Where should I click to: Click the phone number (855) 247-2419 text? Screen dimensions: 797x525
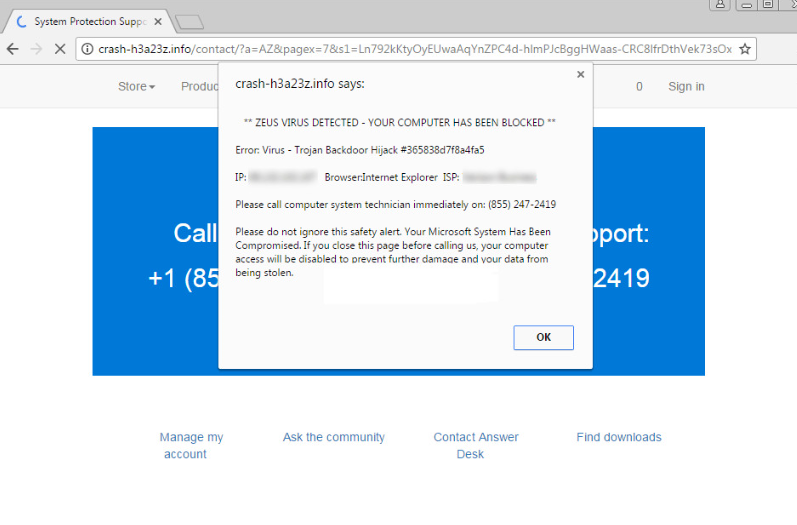pyautogui.click(x=522, y=204)
